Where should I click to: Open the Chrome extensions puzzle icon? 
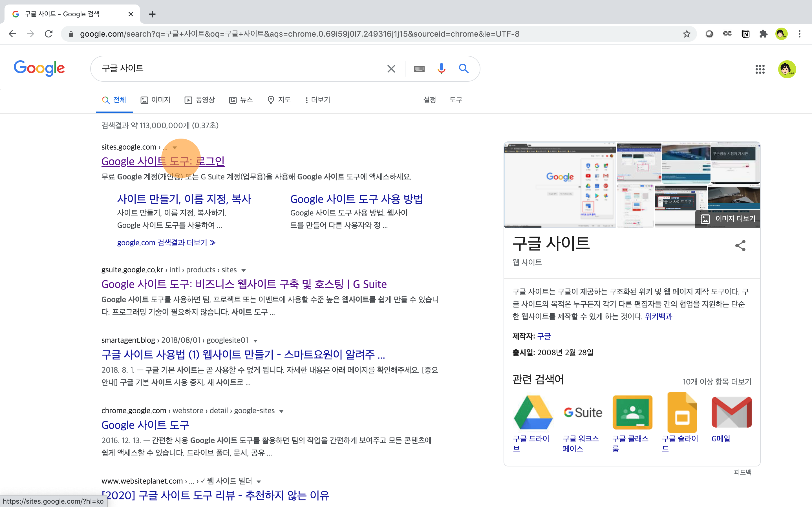(x=763, y=34)
